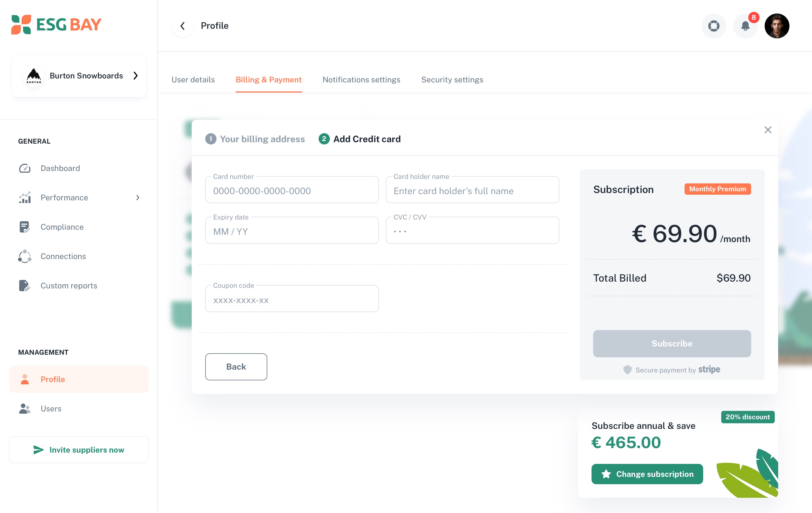Viewport: 812px width, 513px height.
Task: Click the Back button
Action: [236, 367]
